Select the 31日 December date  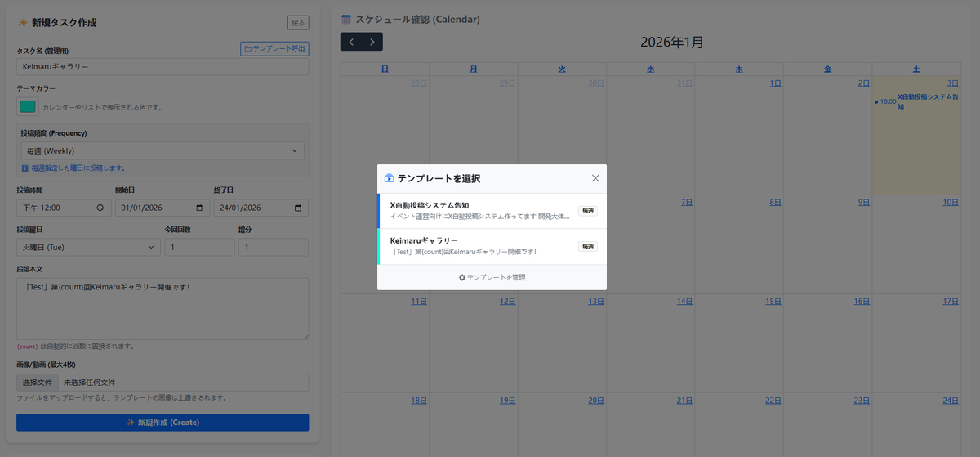(x=684, y=83)
